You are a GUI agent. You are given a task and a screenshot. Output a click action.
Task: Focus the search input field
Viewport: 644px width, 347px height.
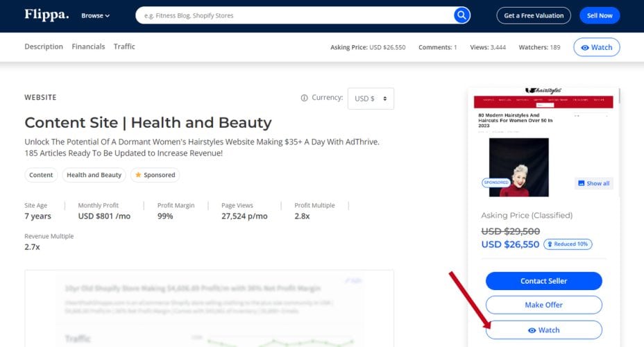[x=291, y=15]
